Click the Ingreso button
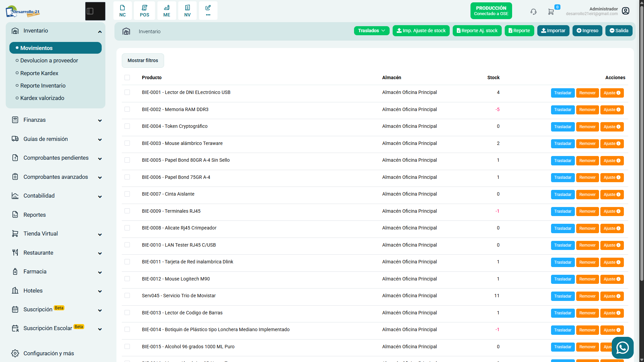 [x=587, y=31]
